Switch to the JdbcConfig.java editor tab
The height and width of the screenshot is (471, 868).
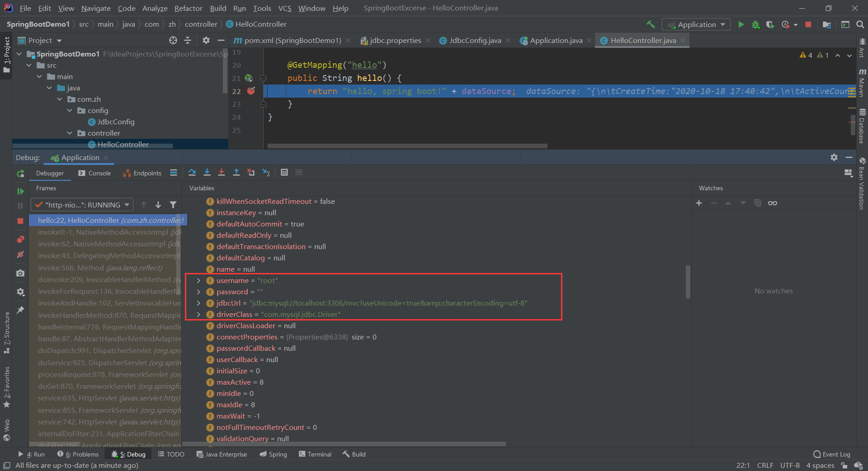(x=475, y=40)
